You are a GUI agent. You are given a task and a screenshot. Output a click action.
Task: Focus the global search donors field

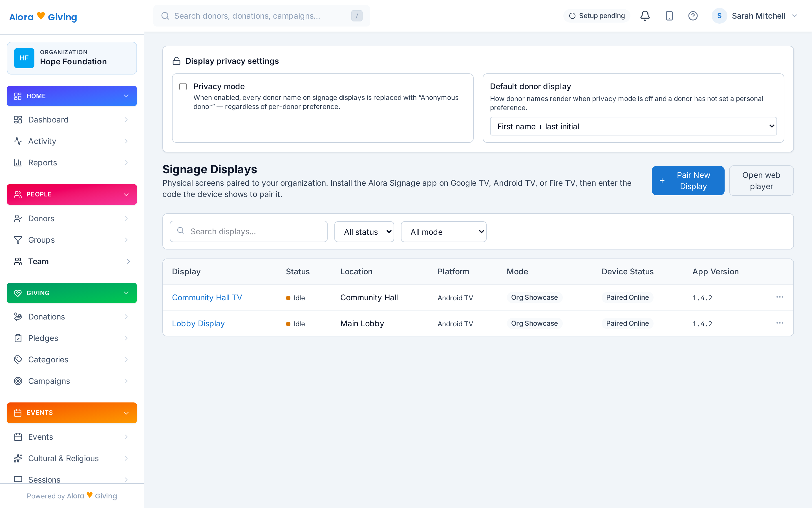pyautogui.click(x=261, y=16)
